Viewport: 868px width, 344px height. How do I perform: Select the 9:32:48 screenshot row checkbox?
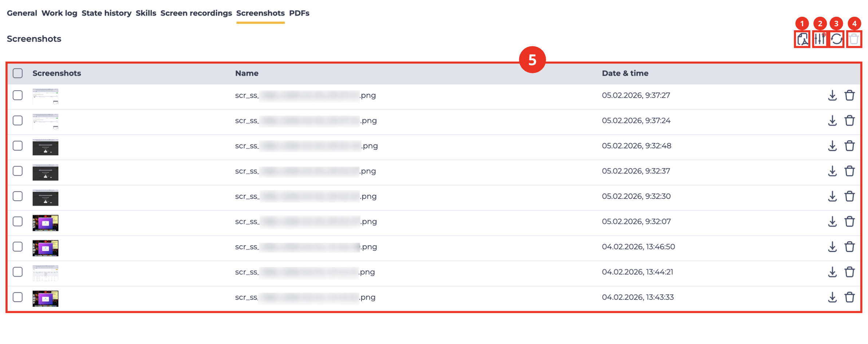coord(17,146)
